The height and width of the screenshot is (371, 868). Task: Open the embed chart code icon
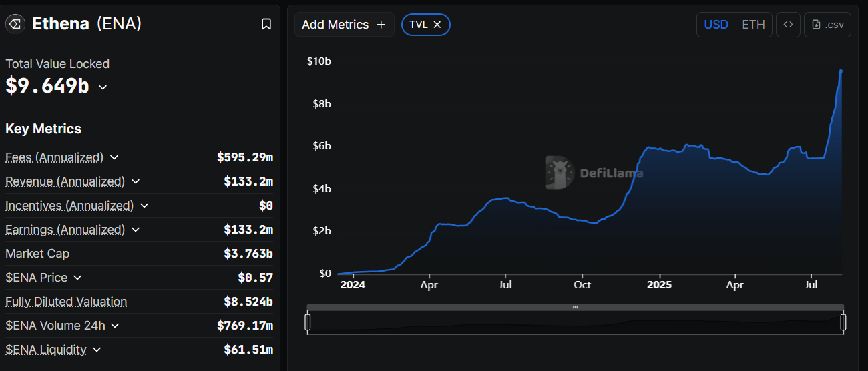coord(788,25)
